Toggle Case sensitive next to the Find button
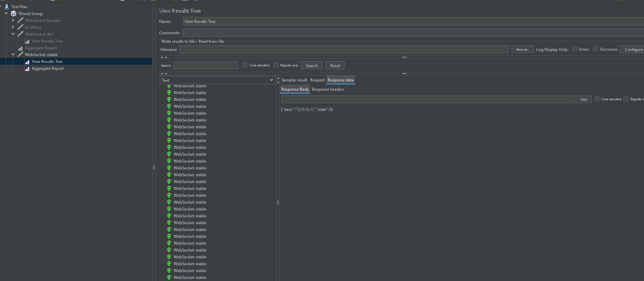This screenshot has width=644, height=281. (597, 99)
